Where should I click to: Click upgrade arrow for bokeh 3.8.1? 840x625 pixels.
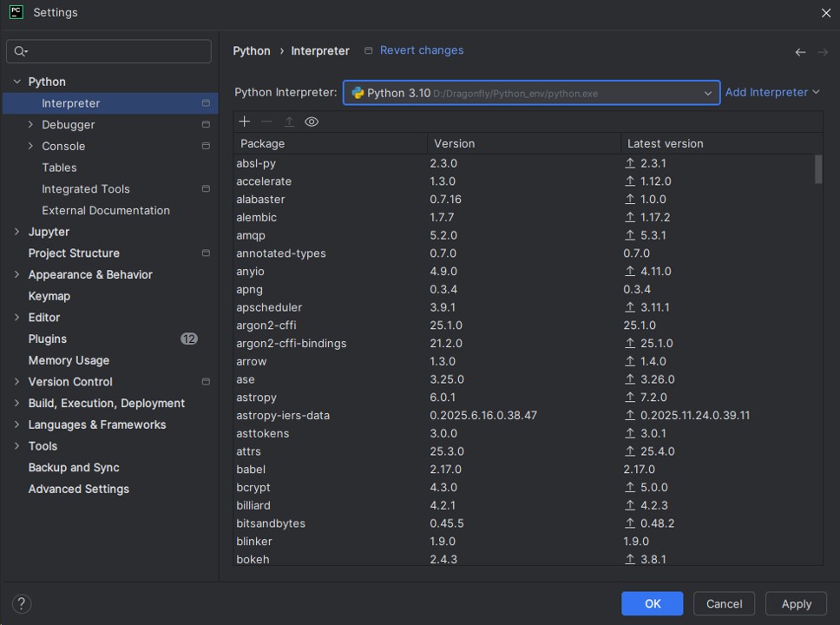[x=630, y=559]
